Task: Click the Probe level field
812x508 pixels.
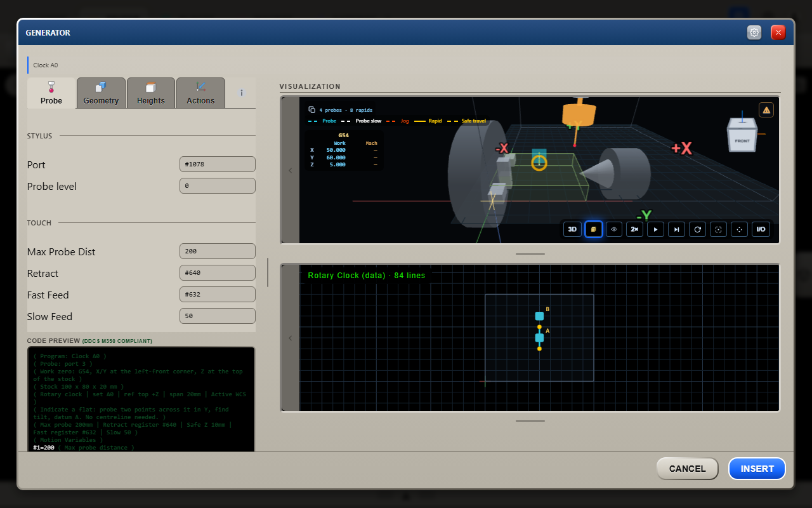Action: coord(218,186)
